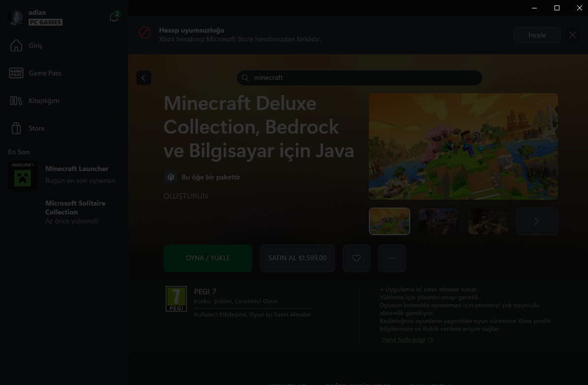Add to wishlist with heart icon
This screenshot has width=588, height=385.
(356, 258)
